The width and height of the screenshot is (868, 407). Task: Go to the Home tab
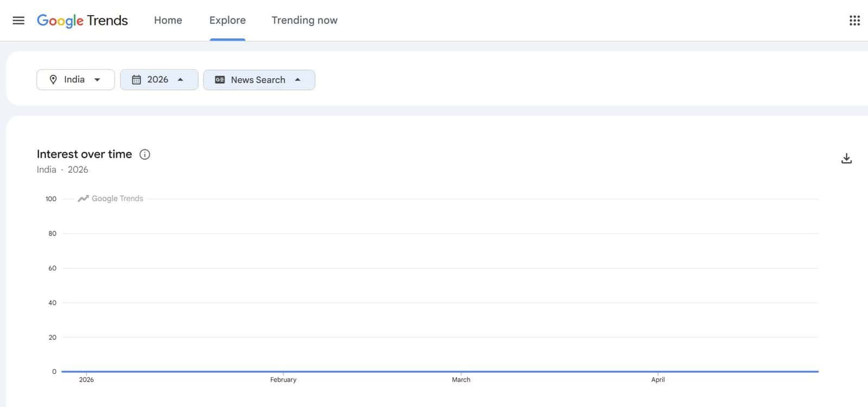tap(168, 21)
